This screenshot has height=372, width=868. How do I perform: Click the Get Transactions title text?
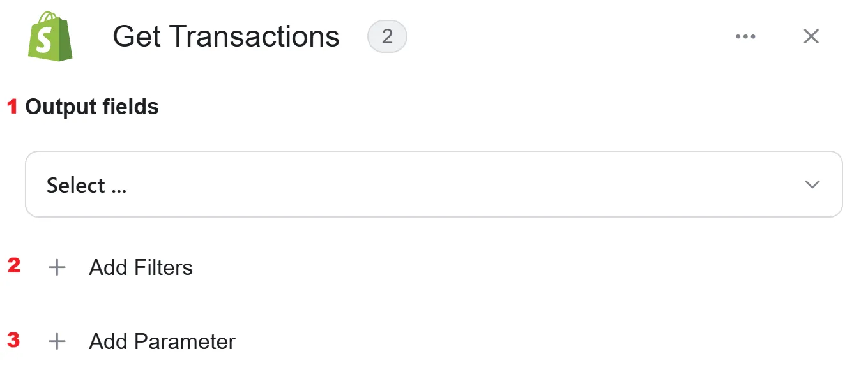[226, 37]
